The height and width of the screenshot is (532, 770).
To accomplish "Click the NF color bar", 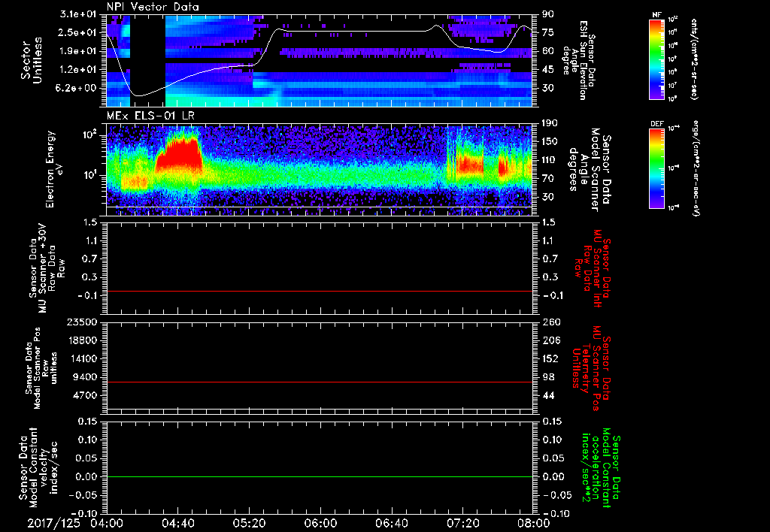I will [x=656, y=59].
